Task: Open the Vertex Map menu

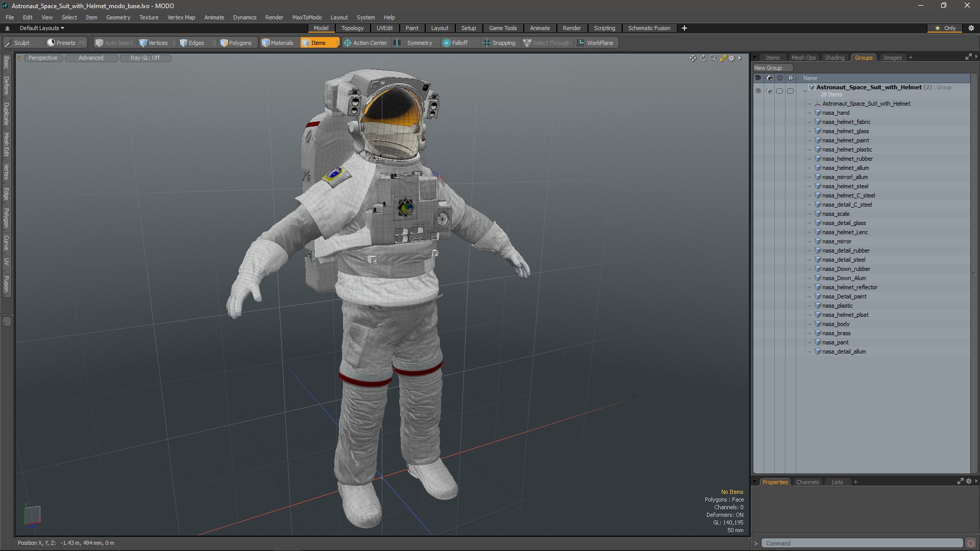Action: pyautogui.click(x=181, y=17)
